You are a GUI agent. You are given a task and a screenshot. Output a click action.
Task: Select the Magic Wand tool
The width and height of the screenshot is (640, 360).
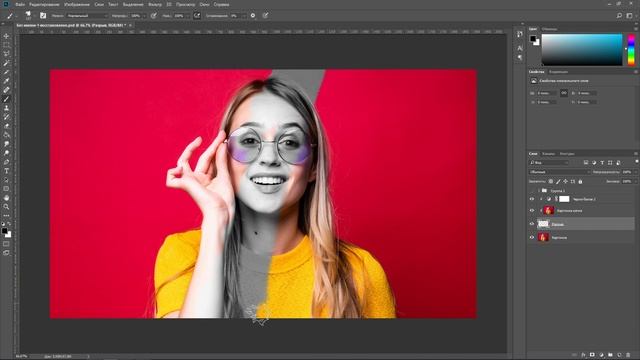pyautogui.click(x=6, y=63)
